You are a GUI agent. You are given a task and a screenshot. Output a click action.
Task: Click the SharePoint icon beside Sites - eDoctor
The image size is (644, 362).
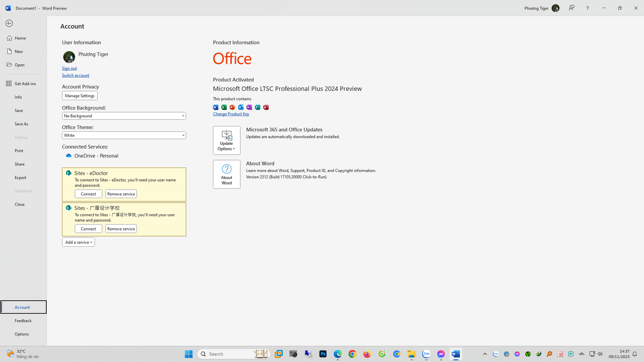click(x=69, y=173)
